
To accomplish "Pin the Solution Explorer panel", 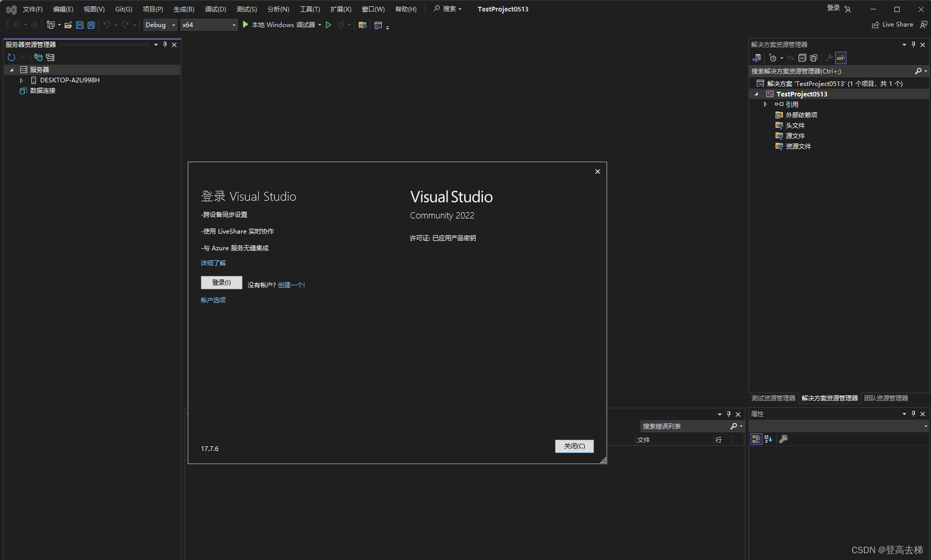I will [x=913, y=45].
